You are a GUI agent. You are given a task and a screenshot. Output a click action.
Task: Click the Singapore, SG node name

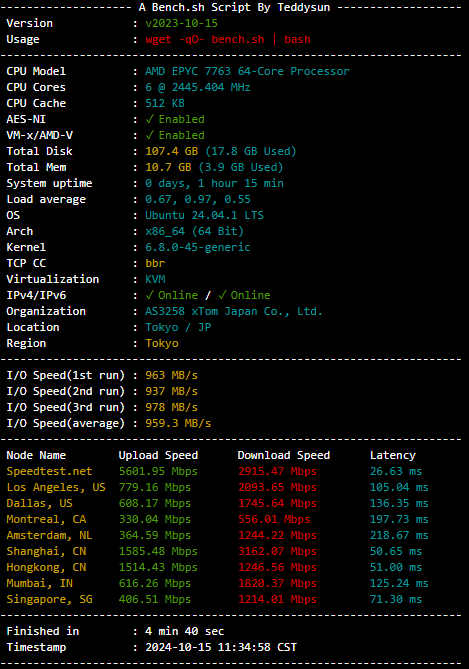50,599
